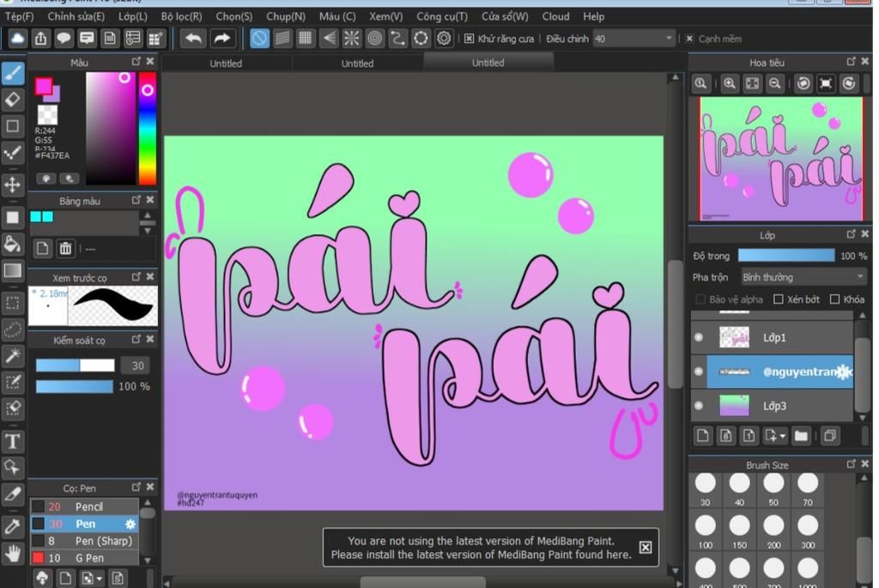The width and height of the screenshot is (879, 588).
Task: Open Pen brush settings gear
Action: (x=130, y=524)
